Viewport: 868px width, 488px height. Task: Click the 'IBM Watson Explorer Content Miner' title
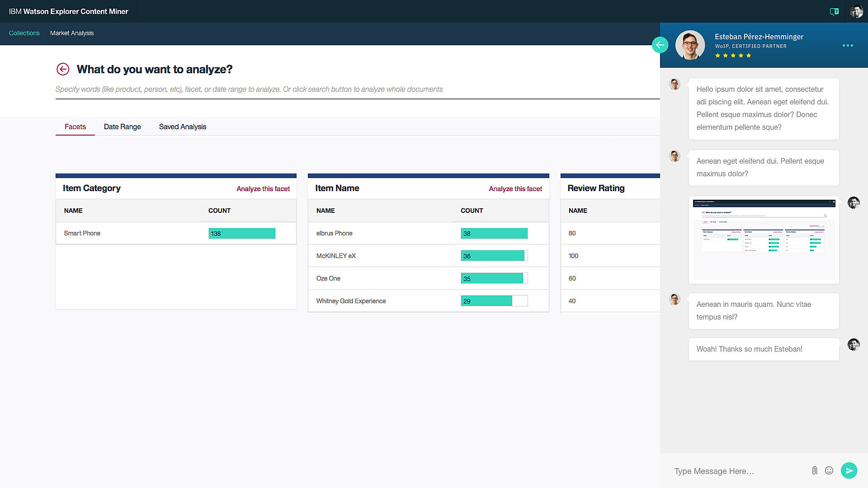(x=69, y=11)
